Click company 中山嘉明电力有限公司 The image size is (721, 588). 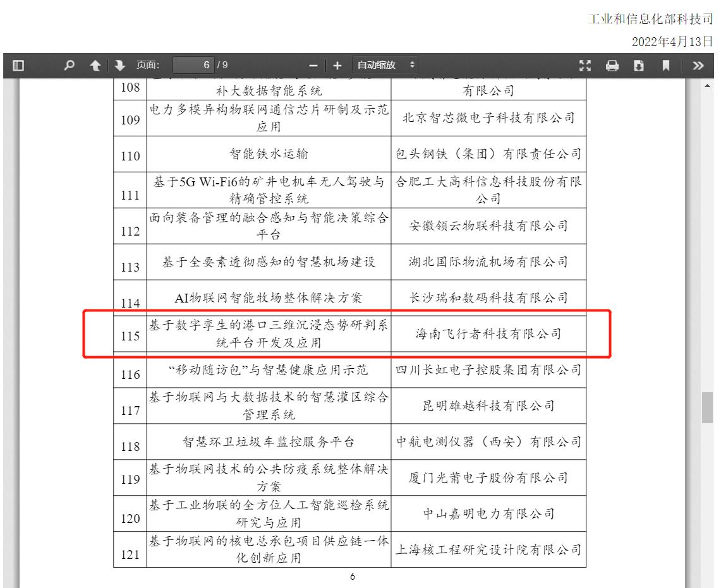[x=488, y=514]
